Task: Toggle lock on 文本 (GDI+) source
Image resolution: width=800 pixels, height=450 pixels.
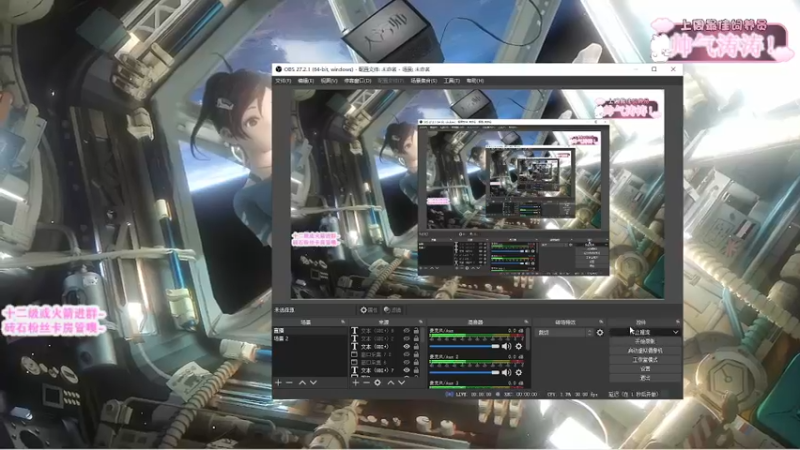Action: (x=416, y=346)
